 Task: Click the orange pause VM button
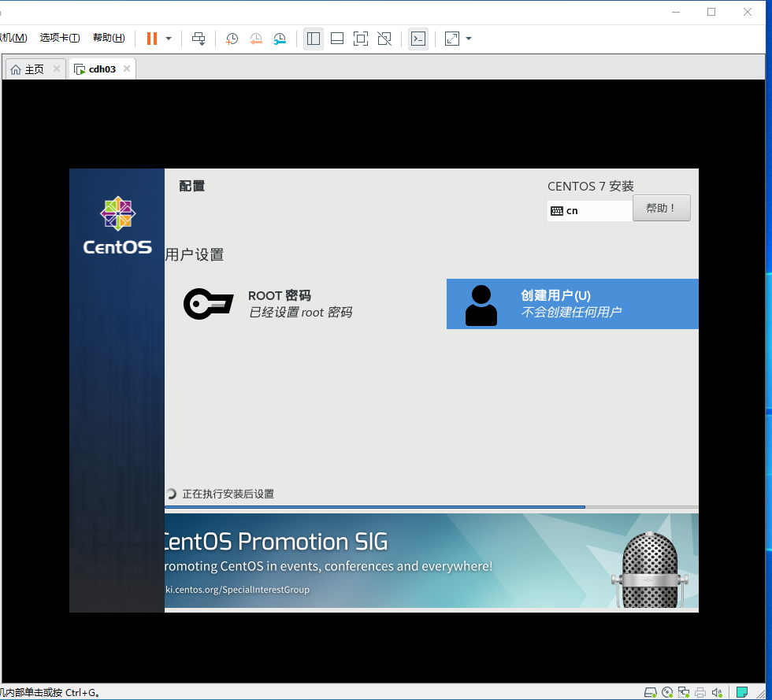pos(152,39)
